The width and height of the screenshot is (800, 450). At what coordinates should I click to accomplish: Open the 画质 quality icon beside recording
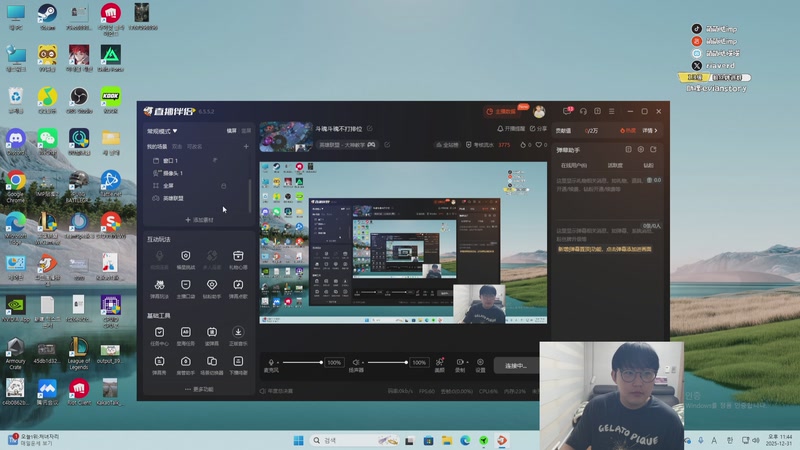point(439,364)
